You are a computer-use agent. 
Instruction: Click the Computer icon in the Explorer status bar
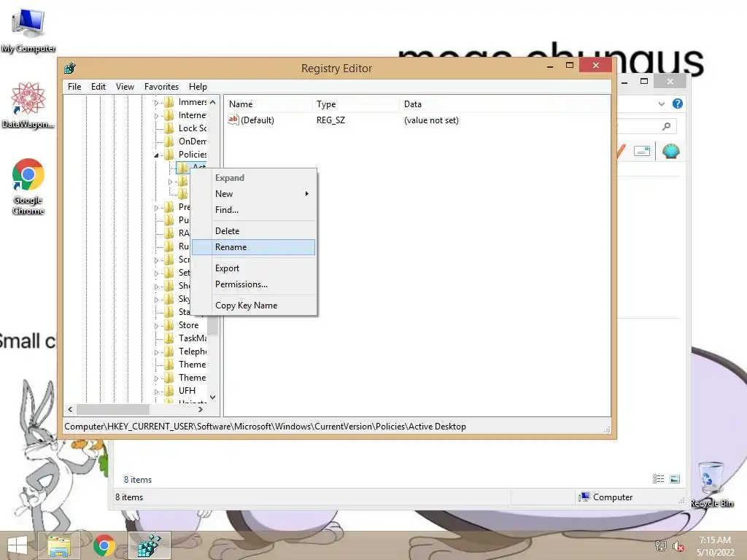(584, 497)
